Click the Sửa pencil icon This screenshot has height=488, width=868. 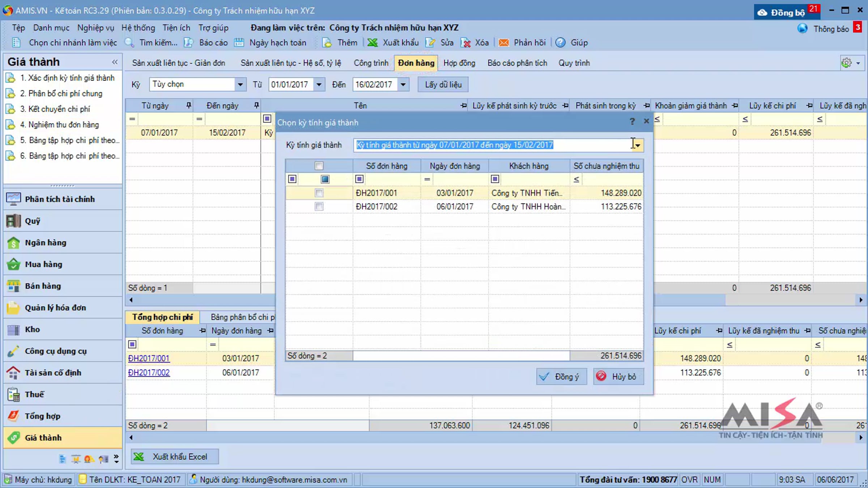[430, 43]
